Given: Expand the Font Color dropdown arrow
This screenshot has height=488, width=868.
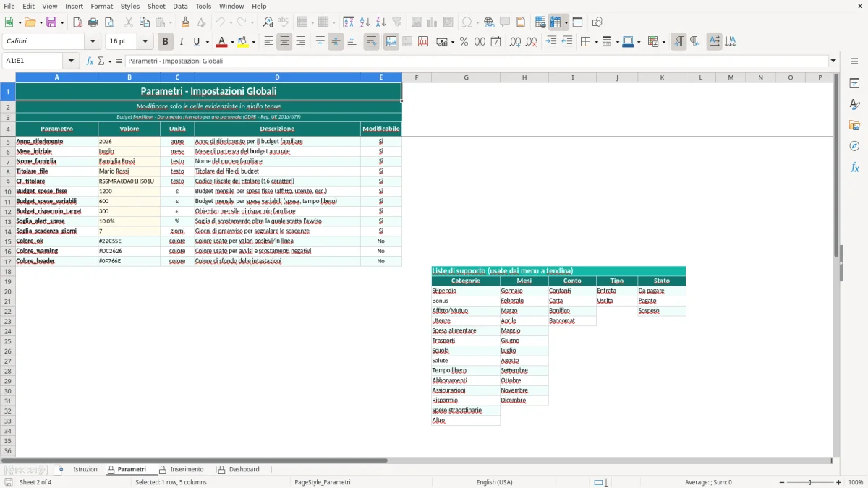Looking at the screenshot, I should coord(232,42).
